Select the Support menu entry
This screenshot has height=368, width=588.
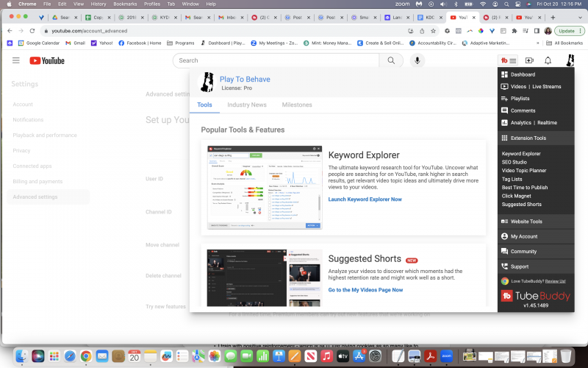pos(519,266)
